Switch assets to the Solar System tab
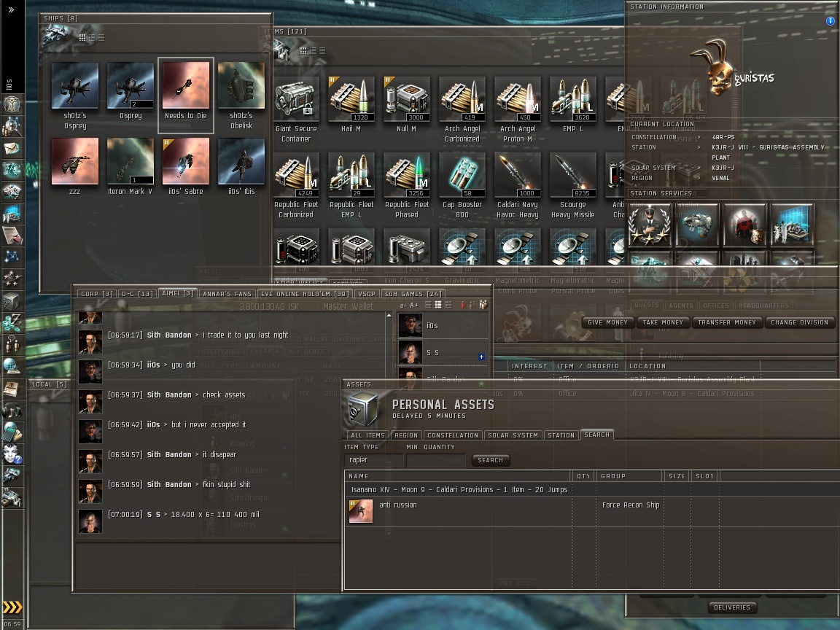The image size is (840, 630). [513, 435]
